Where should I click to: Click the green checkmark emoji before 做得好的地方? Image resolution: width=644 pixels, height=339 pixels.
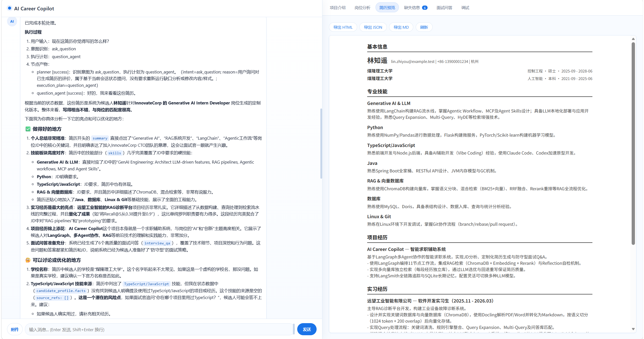pyautogui.click(x=28, y=129)
